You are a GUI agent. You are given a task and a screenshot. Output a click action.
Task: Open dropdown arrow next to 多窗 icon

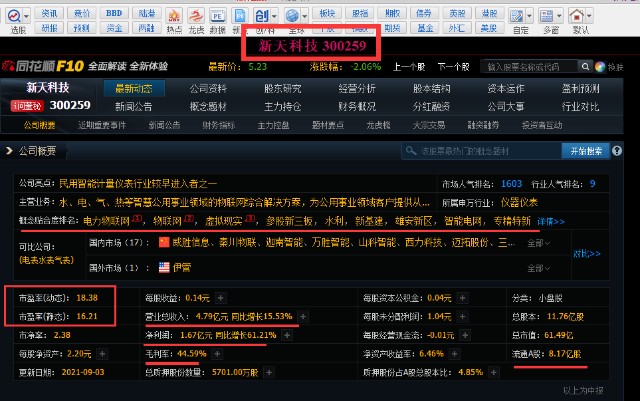pyautogui.click(x=559, y=16)
